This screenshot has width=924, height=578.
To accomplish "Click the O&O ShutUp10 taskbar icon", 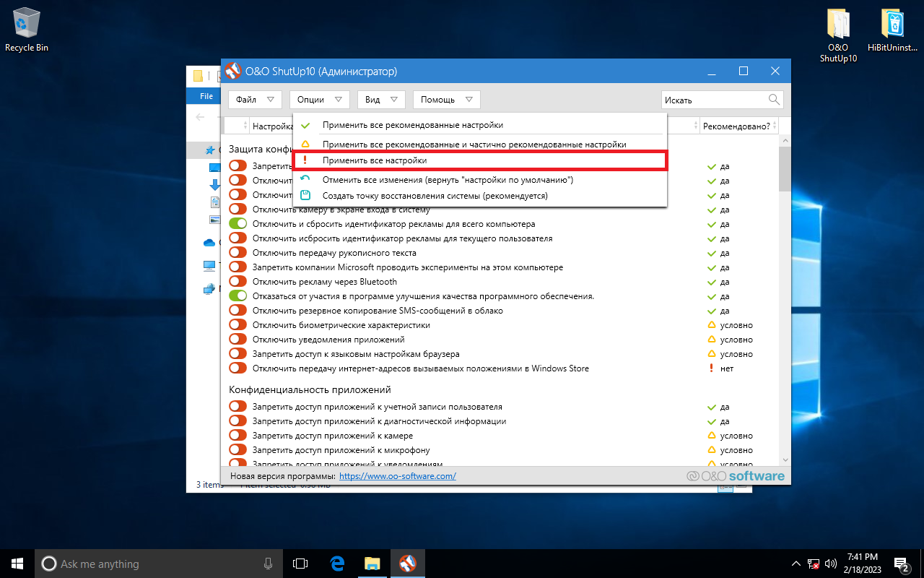I will [x=407, y=564].
